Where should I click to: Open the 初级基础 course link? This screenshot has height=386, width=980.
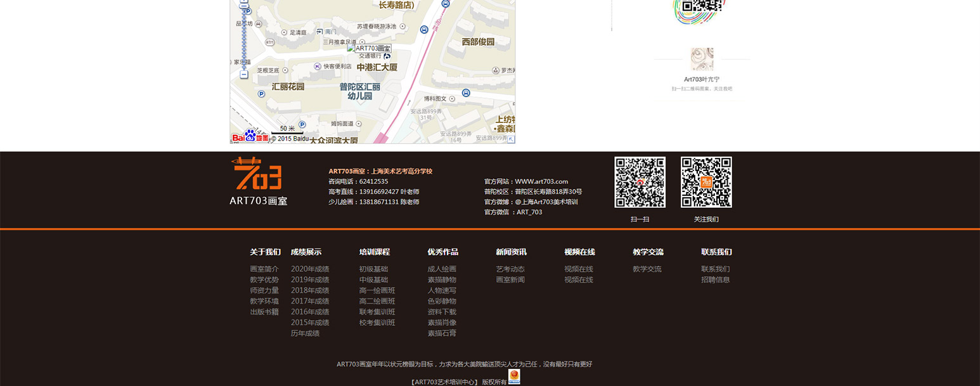[374, 269]
